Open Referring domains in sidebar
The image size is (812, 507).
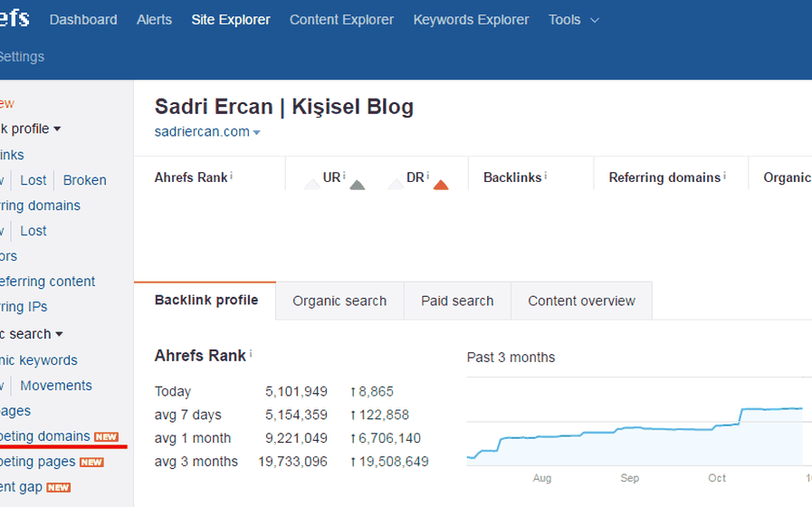tap(40, 206)
